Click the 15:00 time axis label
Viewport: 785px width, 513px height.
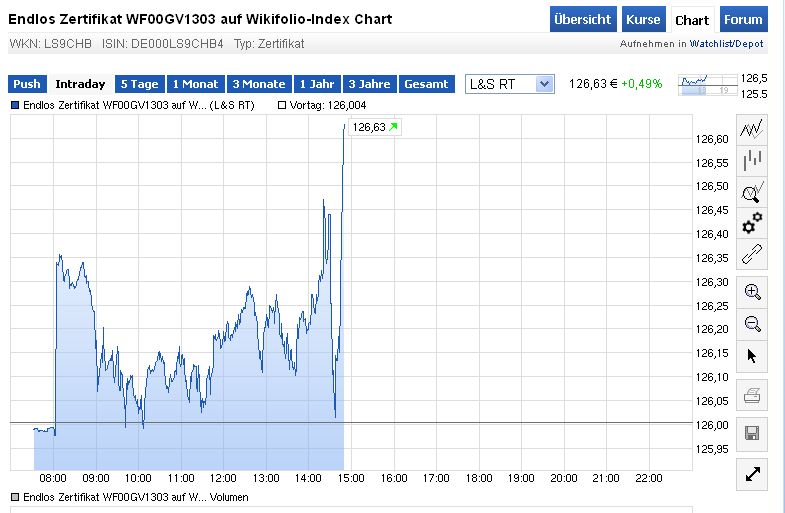click(x=351, y=478)
